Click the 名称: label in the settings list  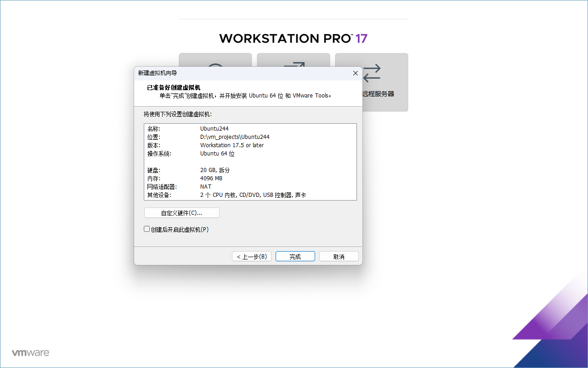[x=154, y=129]
